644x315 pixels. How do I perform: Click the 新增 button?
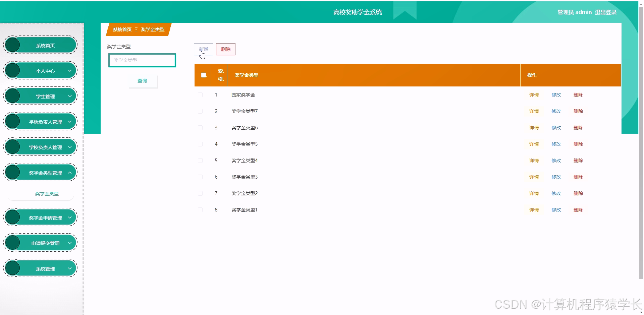[x=204, y=49]
